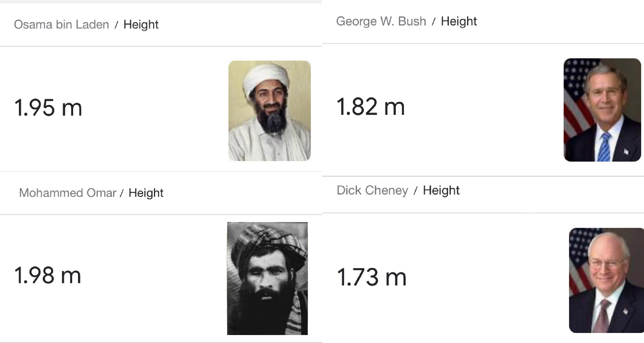Click slash separator after Dick Cheney

[415, 191]
